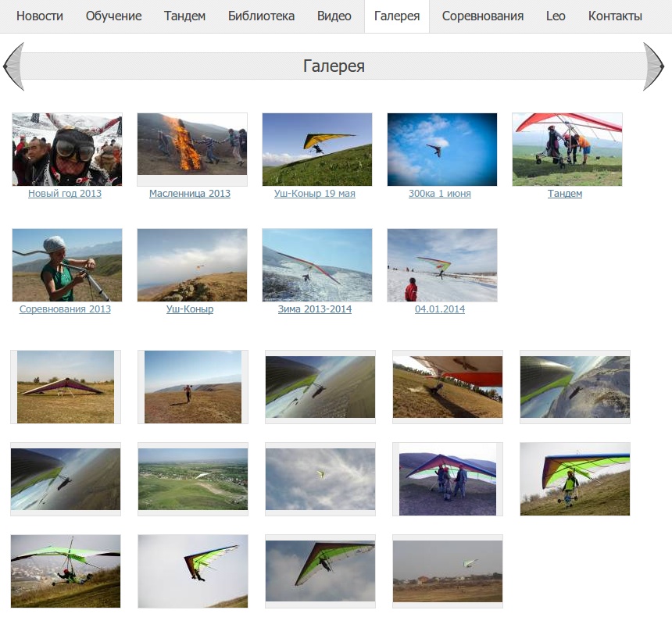Click the Тандем album thumbnail with red wing
This screenshot has width=672, height=628.
tap(567, 149)
